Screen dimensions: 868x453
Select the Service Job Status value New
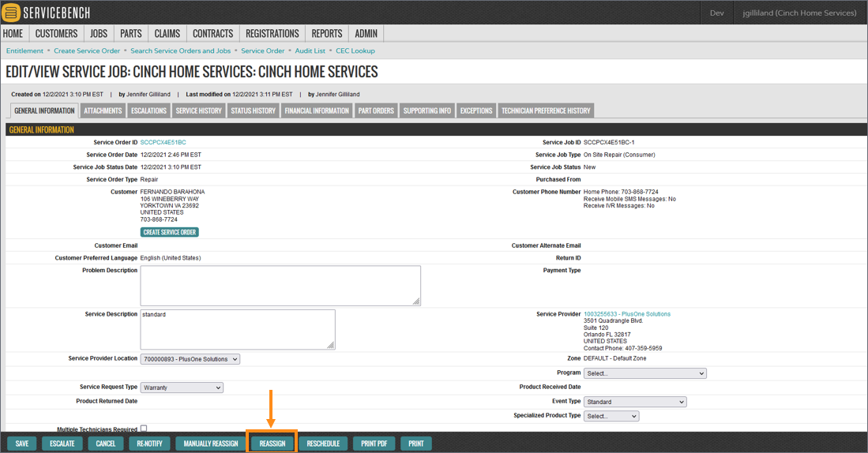pos(589,167)
